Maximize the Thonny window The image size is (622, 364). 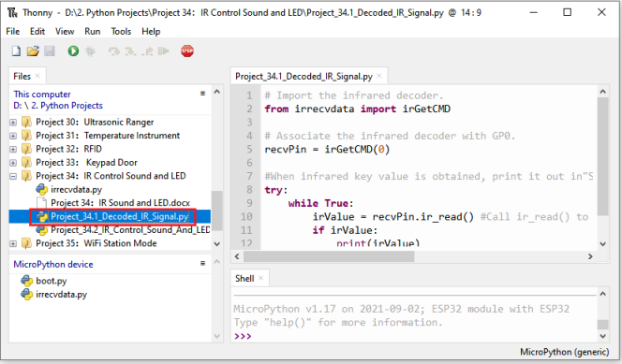[568, 12]
